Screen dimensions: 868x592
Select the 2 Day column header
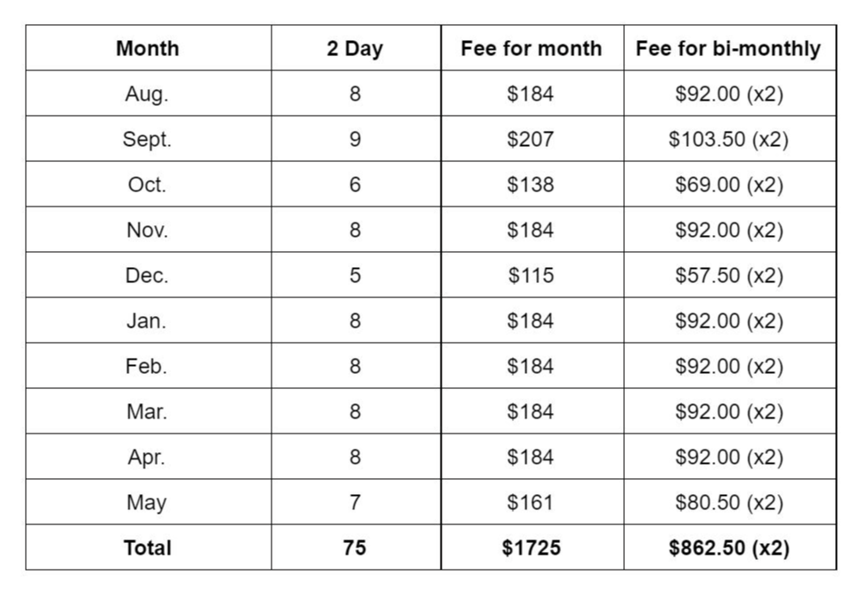[354, 48]
